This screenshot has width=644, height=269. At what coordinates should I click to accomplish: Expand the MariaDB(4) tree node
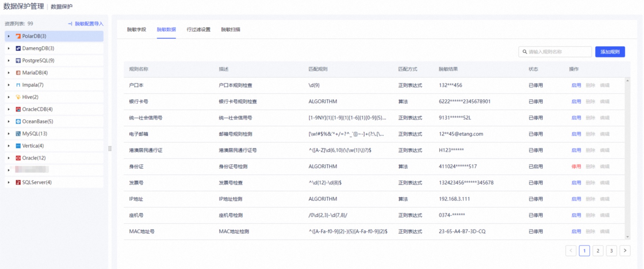pos(9,73)
